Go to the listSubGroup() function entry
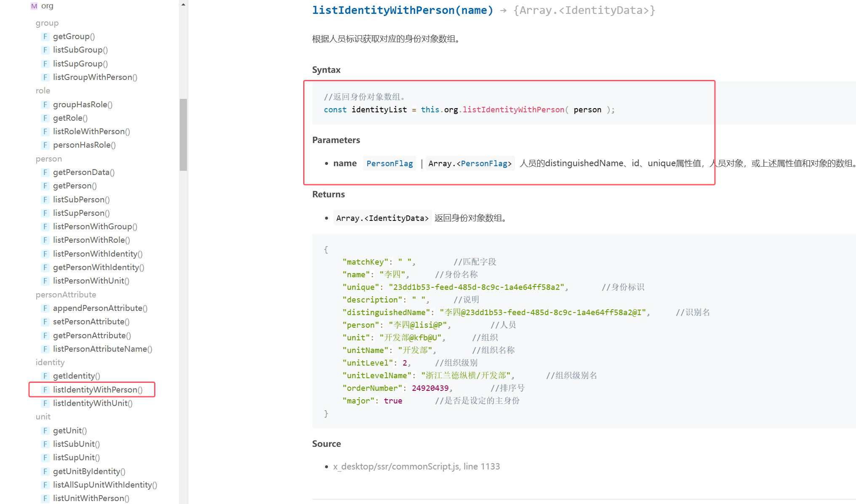This screenshot has width=856, height=504. click(x=80, y=50)
